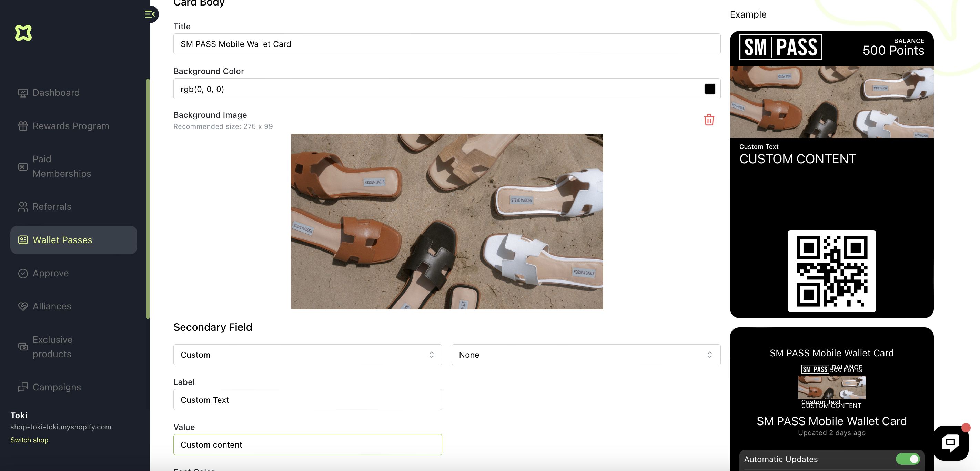Open the black background color swatch
Image resolution: width=980 pixels, height=471 pixels.
709,89
